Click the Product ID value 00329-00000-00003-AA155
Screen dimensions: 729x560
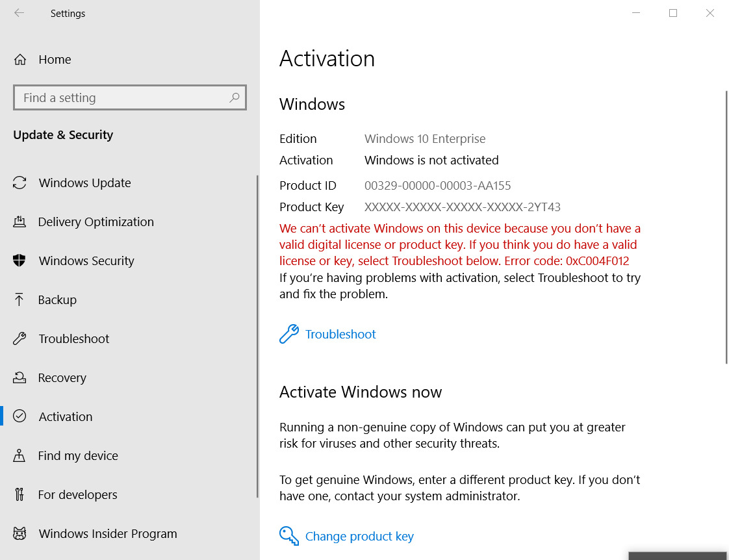click(x=437, y=185)
